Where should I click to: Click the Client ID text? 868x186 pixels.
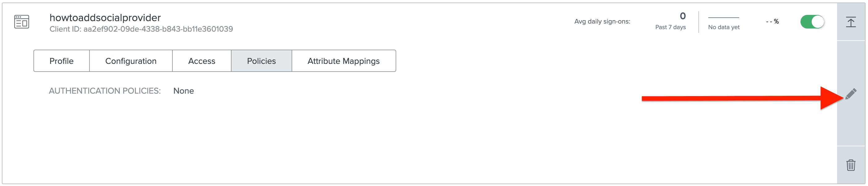[x=141, y=29]
